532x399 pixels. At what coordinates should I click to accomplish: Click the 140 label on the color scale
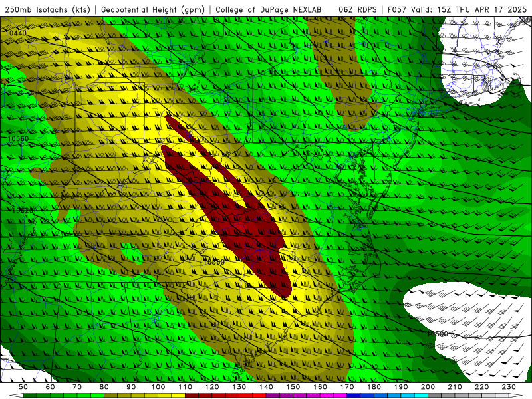click(266, 387)
